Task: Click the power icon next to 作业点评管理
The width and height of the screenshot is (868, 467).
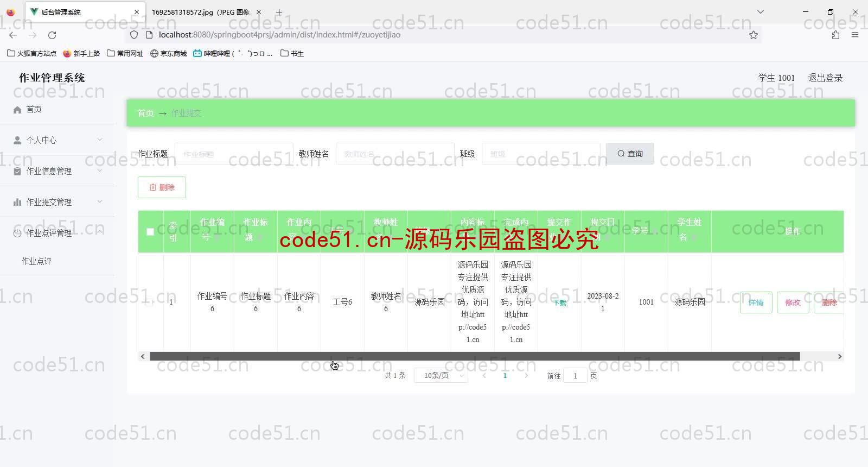Action: click(17, 233)
